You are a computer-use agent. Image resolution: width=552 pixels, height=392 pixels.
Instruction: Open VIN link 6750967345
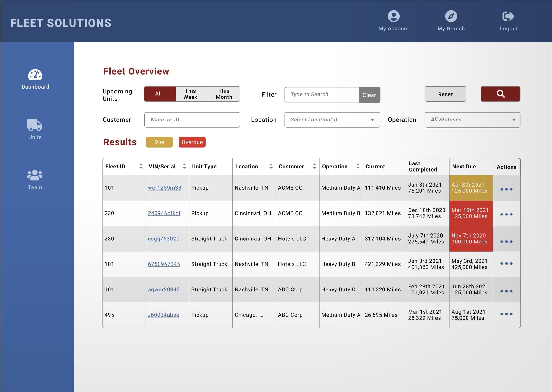(x=164, y=264)
